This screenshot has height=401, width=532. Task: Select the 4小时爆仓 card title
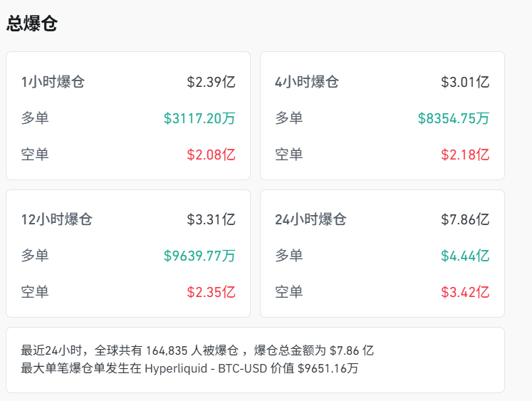[307, 82]
